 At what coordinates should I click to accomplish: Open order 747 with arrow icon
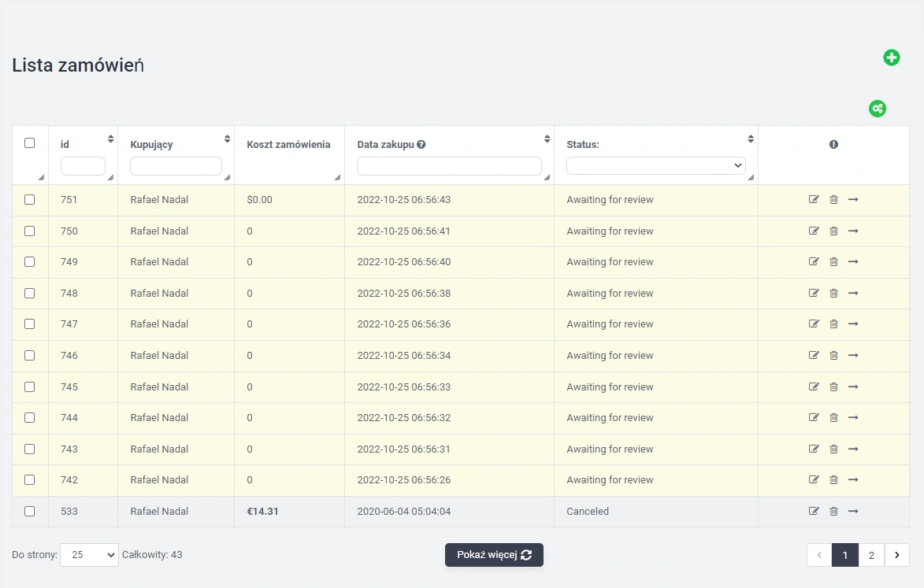pos(853,324)
